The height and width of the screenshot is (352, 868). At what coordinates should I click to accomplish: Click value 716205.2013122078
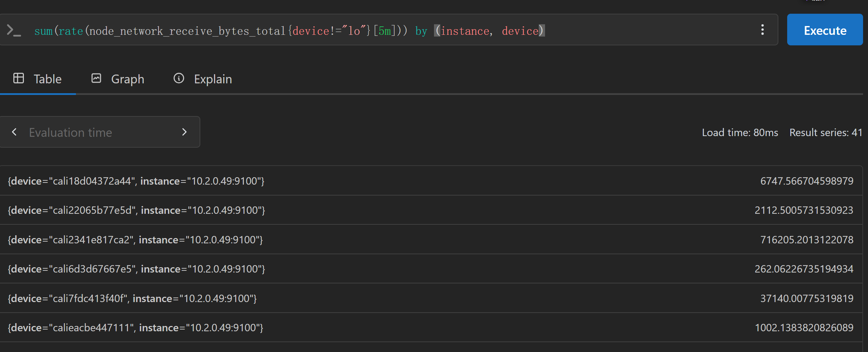click(807, 239)
